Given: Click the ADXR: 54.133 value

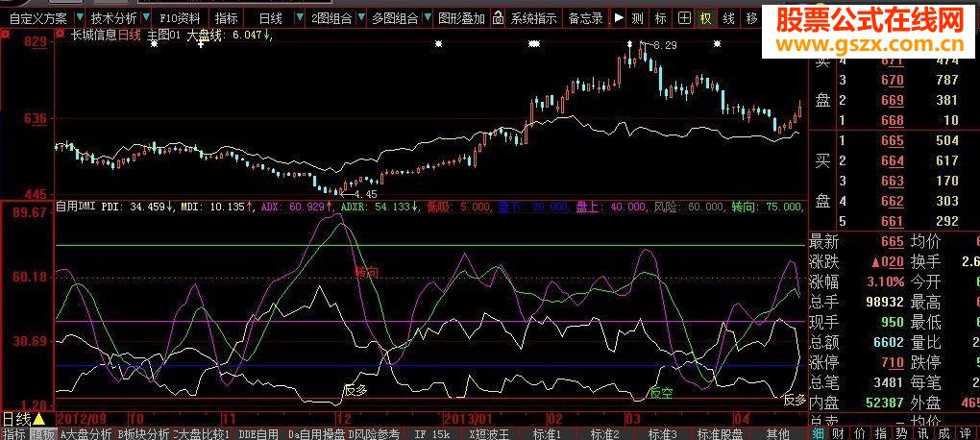Looking at the screenshot, I should (380, 206).
